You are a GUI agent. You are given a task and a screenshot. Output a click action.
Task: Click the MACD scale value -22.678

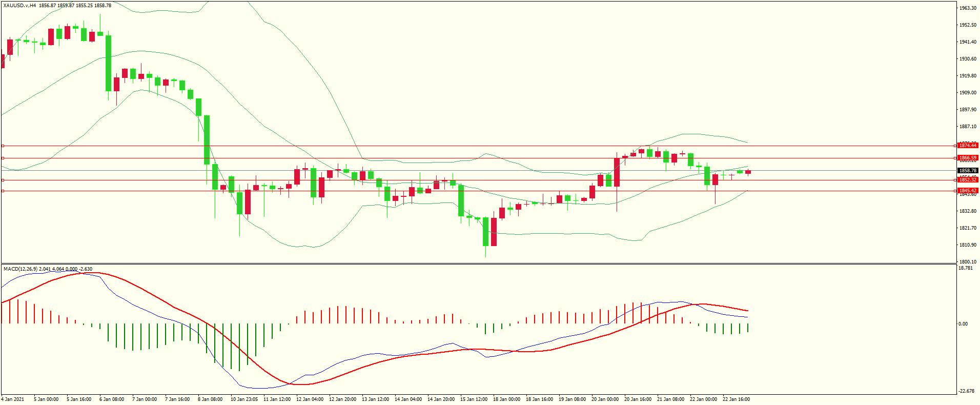pyautogui.click(x=967, y=391)
